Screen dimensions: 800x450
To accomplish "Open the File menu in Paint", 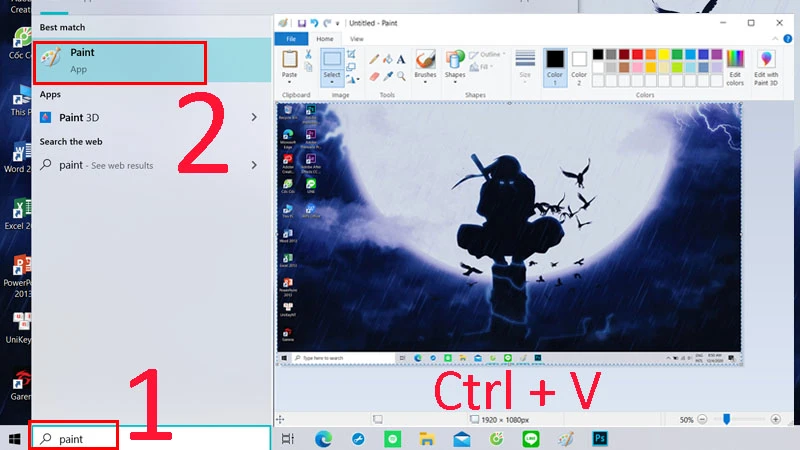I will click(x=291, y=39).
